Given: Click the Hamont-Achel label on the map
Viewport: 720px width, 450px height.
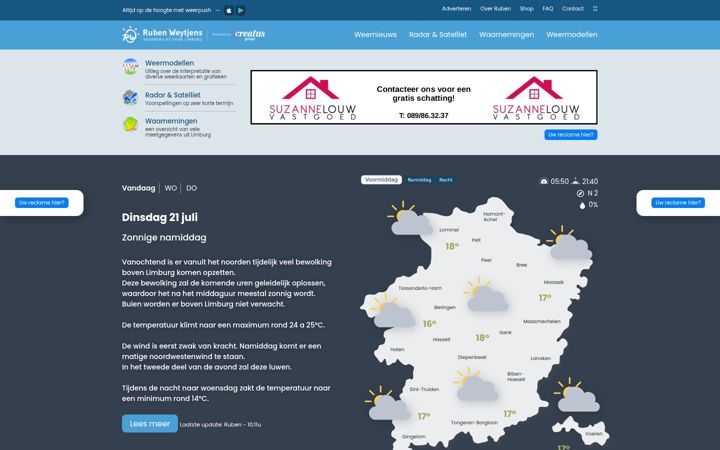Looking at the screenshot, I should [x=494, y=217].
